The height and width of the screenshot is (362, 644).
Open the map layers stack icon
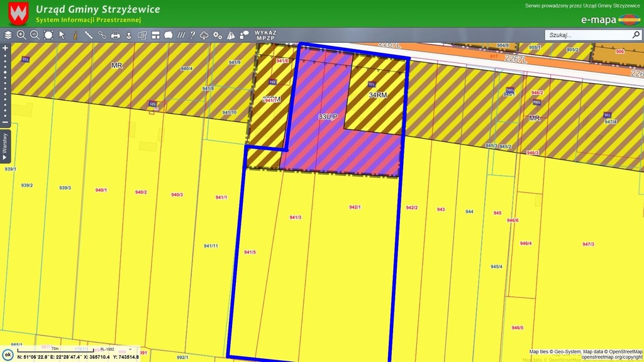8,35
